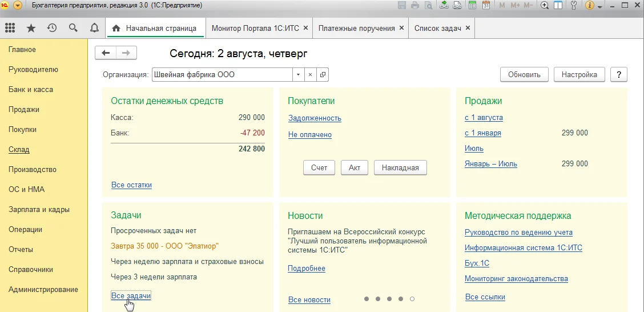The image size is (644, 312).
Task: Open the Все остатки link
Action: point(131,185)
